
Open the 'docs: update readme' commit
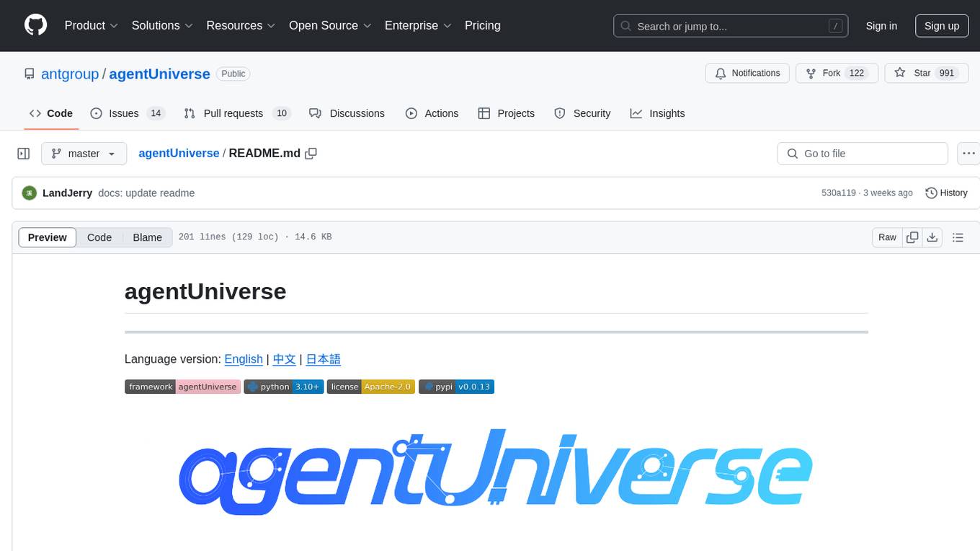(146, 193)
